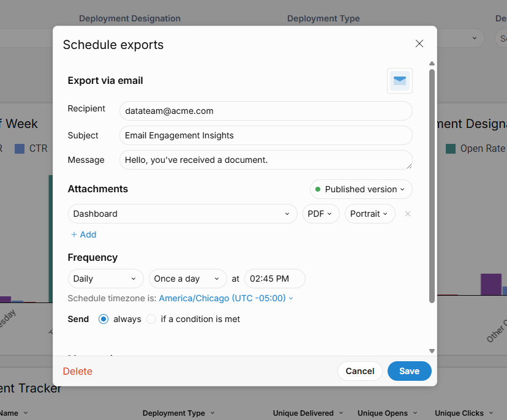Remove the Dashboard attachment row
The image size is (507, 420).
408,214
